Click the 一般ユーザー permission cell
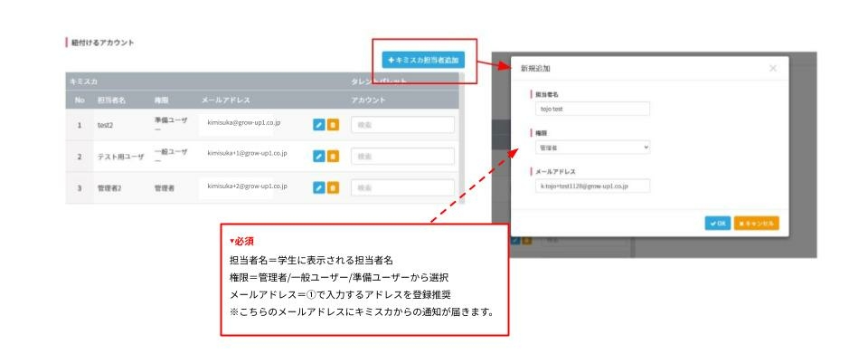Image resolution: width=868 pixels, height=354 pixels. pos(171,157)
